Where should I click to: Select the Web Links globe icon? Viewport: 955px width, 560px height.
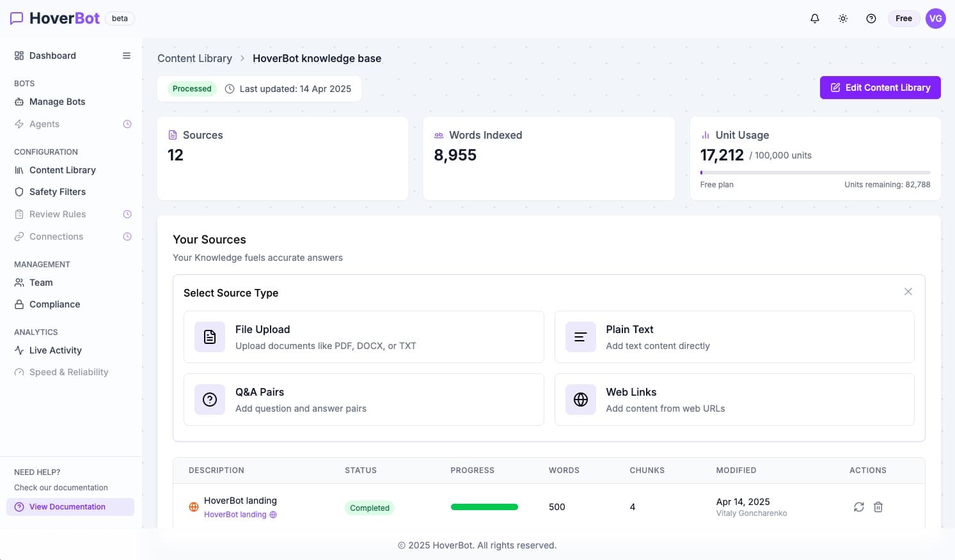point(580,400)
